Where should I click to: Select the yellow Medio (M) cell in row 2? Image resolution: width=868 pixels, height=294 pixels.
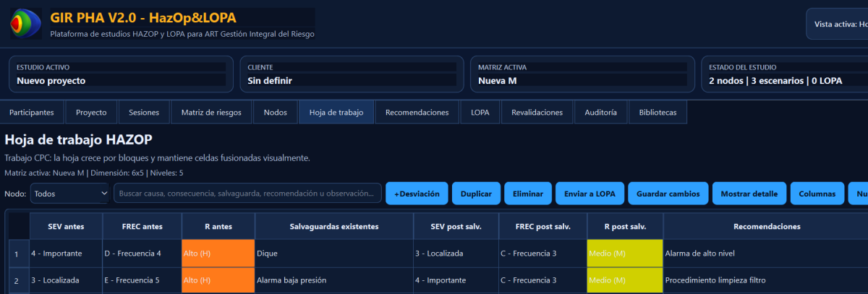point(624,280)
